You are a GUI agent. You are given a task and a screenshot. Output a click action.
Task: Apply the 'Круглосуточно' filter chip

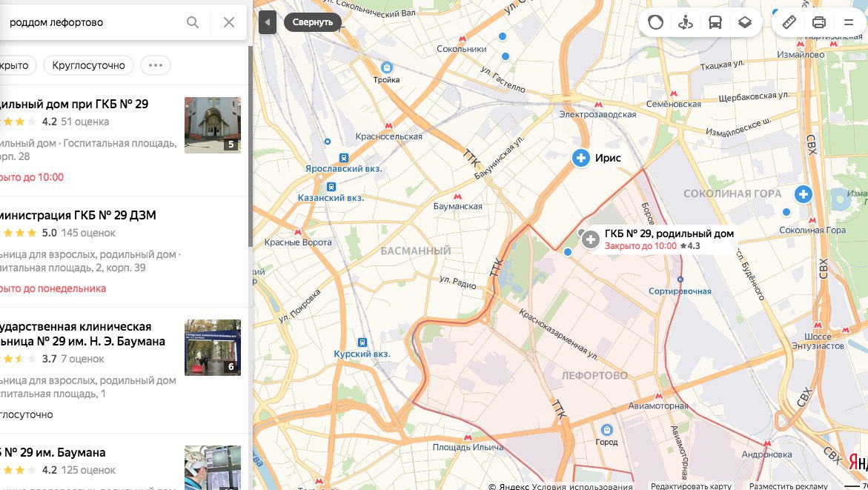coord(88,65)
